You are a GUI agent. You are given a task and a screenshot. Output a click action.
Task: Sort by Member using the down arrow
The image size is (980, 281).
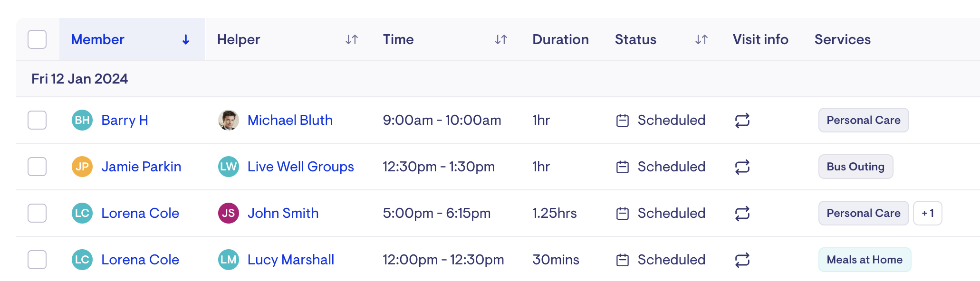pos(186,40)
